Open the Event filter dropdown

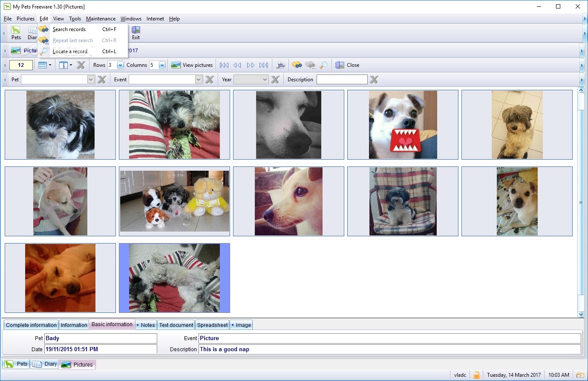point(199,80)
